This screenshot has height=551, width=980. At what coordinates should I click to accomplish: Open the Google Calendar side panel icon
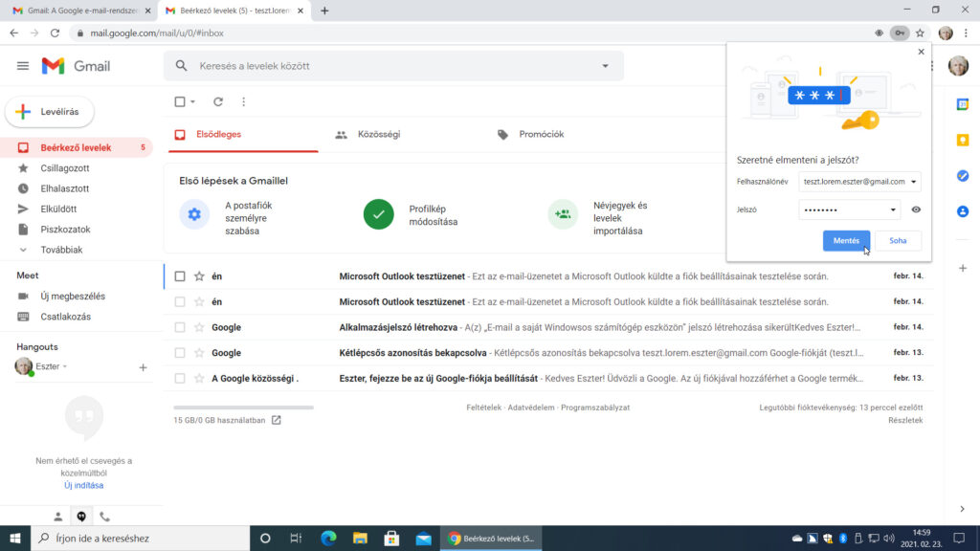[x=963, y=104]
